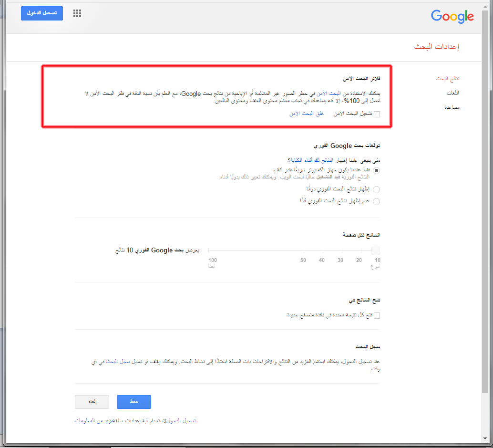Select إظهار نتائج البحث الفوري دومًا radio option
The height and width of the screenshot is (448, 493).
coord(377,189)
